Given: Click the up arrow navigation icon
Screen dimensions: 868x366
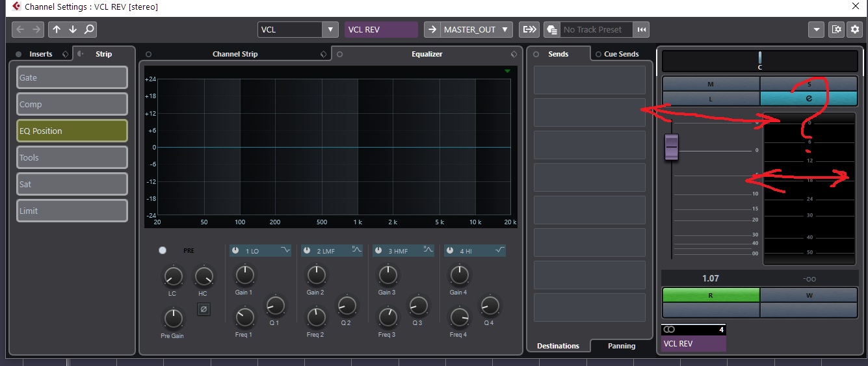Looking at the screenshot, I should (x=57, y=29).
